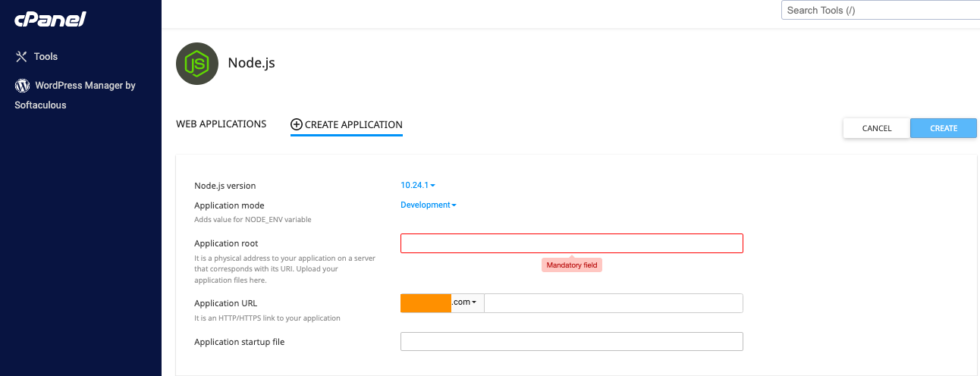This screenshot has width=980, height=376.
Task: Switch to the Web Applications tab
Action: [221, 124]
